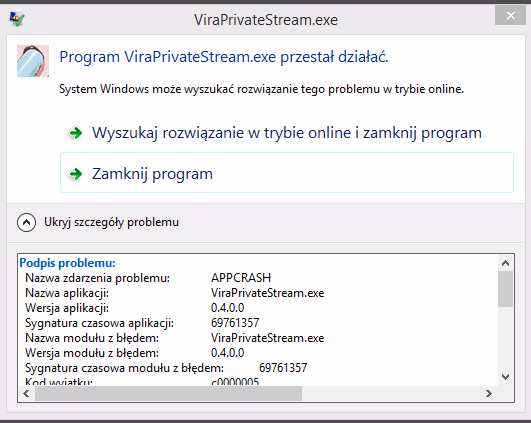Click the horizontal scrollbar thumb in details
The width and height of the screenshot is (531, 423).
click(168, 393)
